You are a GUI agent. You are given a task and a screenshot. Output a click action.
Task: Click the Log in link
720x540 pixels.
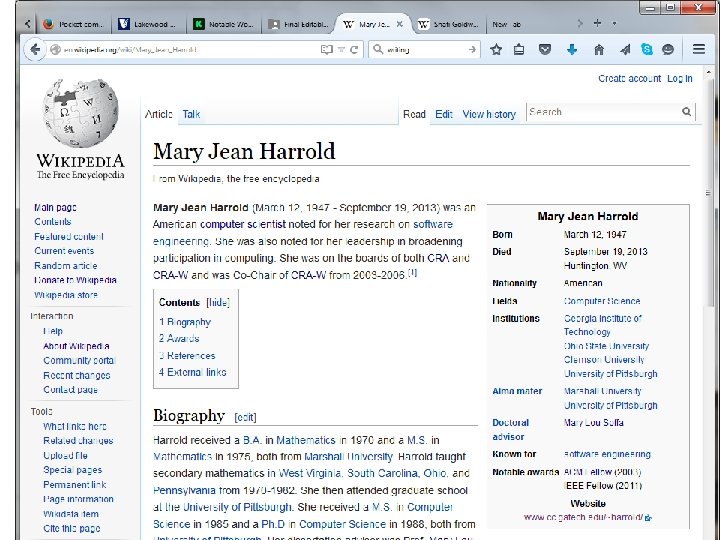click(680, 79)
